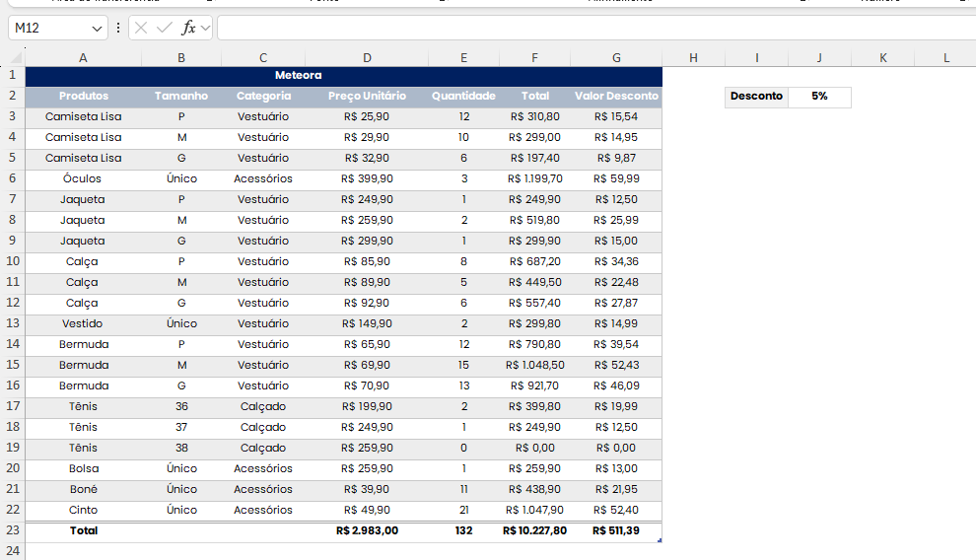Viewport: 976px width, 560px height.
Task: Select the size 36 cell for Tênis
Action: (x=181, y=406)
